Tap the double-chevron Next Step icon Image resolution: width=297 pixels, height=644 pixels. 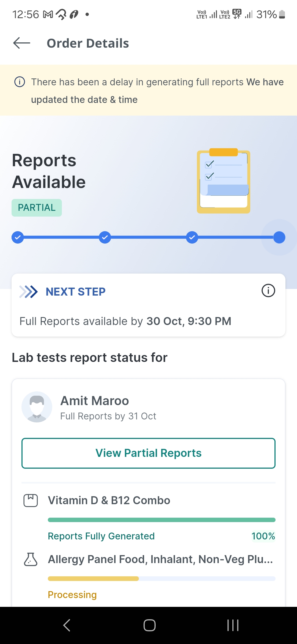[x=29, y=292]
